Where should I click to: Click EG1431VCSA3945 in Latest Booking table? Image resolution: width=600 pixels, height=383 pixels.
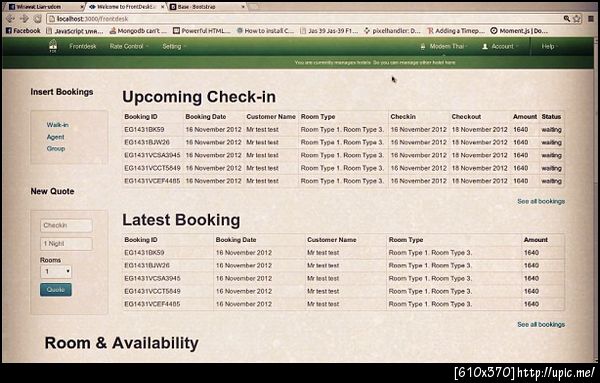pos(152,279)
